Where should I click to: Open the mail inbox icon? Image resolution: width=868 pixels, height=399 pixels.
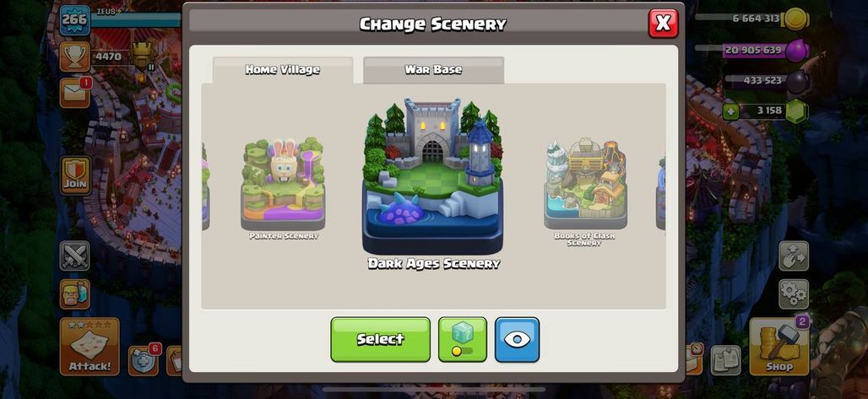pos(75,93)
